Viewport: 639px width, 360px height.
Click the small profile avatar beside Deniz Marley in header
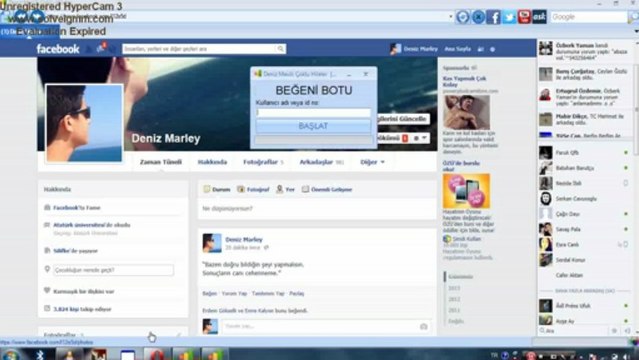click(395, 49)
